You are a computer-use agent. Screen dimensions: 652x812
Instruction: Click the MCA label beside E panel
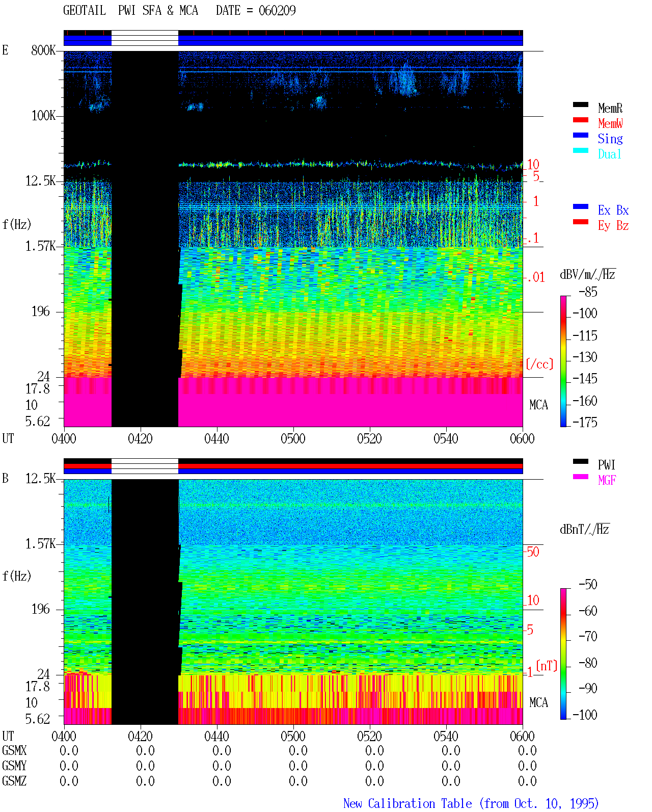pos(538,405)
